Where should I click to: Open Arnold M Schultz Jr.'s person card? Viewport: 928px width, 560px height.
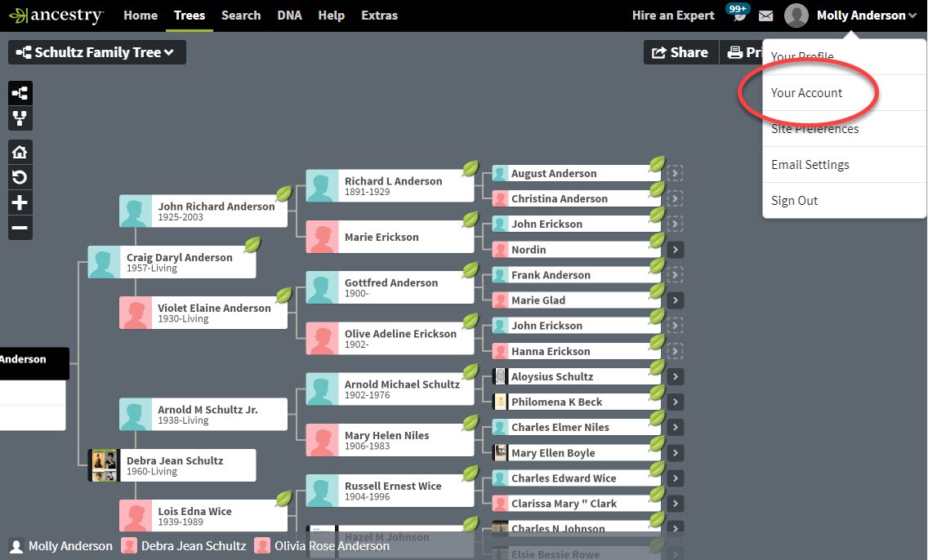(203, 415)
